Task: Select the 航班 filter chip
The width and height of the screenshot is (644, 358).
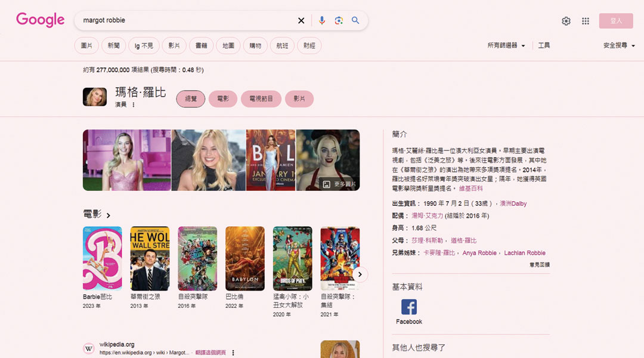Action: coord(282,45)
